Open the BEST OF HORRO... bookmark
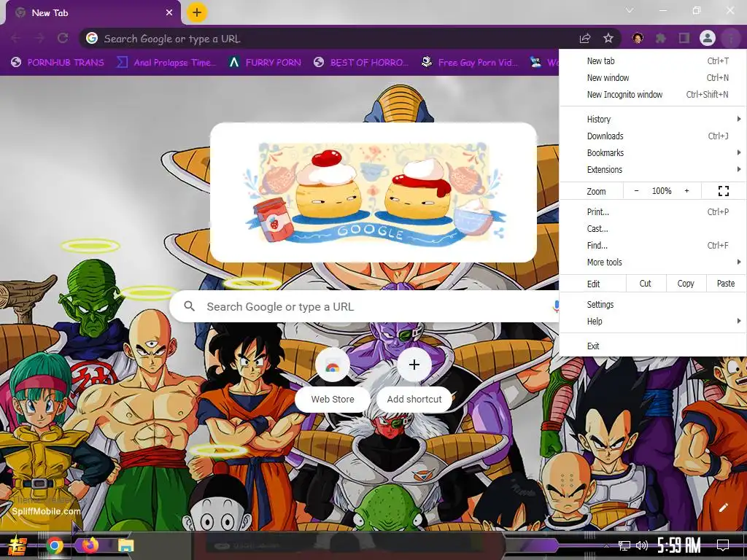Viewport: 747px width, 560px height. pyautogui.click(x=361, y=63)
